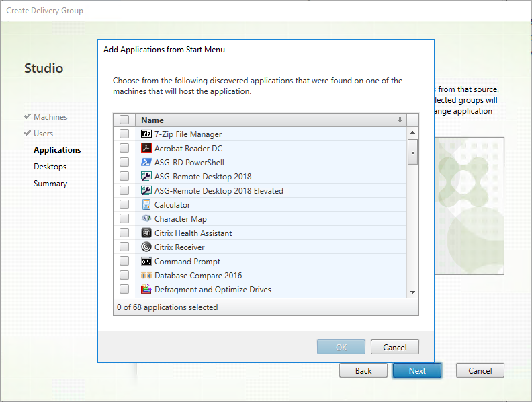This screenshot has height=402, width=532.
Task: Select the Command Prompt name text
Action: 187,262
